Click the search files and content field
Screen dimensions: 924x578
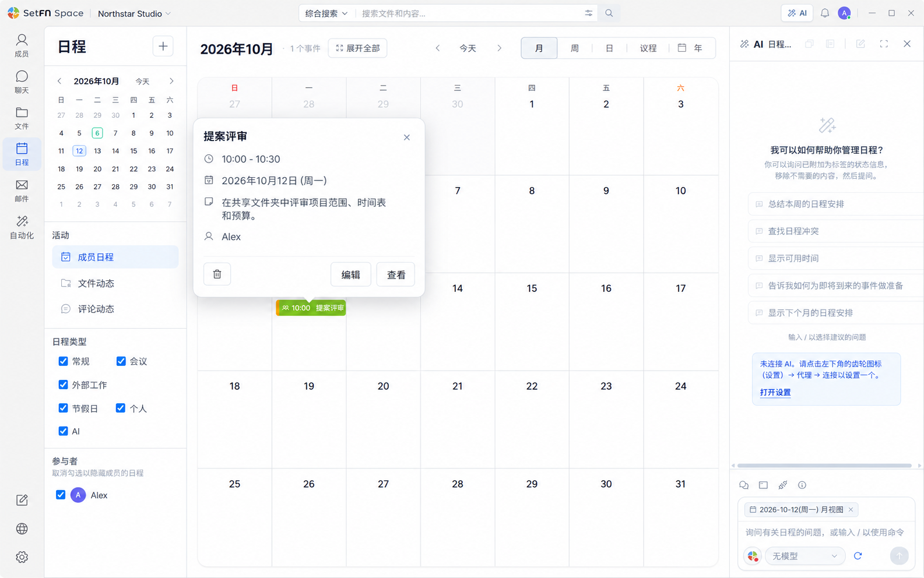tap(469, 13)
